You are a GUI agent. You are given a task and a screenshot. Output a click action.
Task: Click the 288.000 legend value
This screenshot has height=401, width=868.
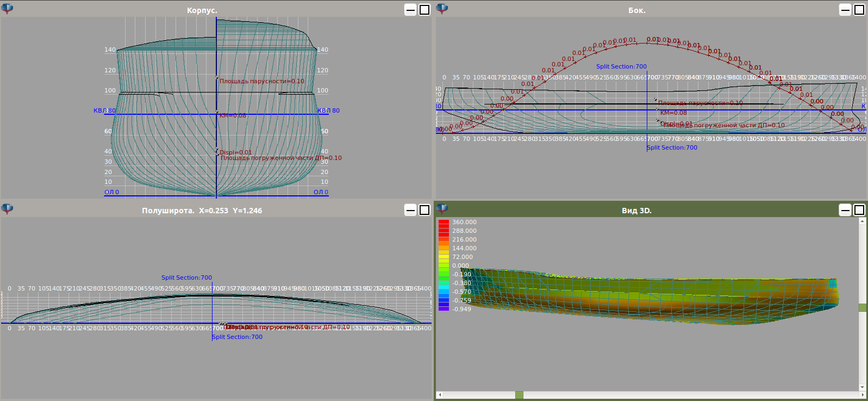click(464, 231)
